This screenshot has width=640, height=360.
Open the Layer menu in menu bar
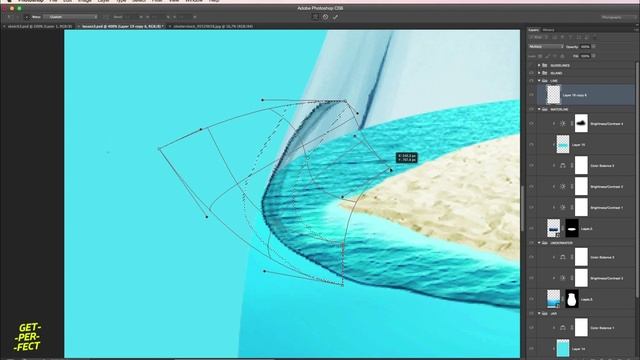(x=104, y=1)
